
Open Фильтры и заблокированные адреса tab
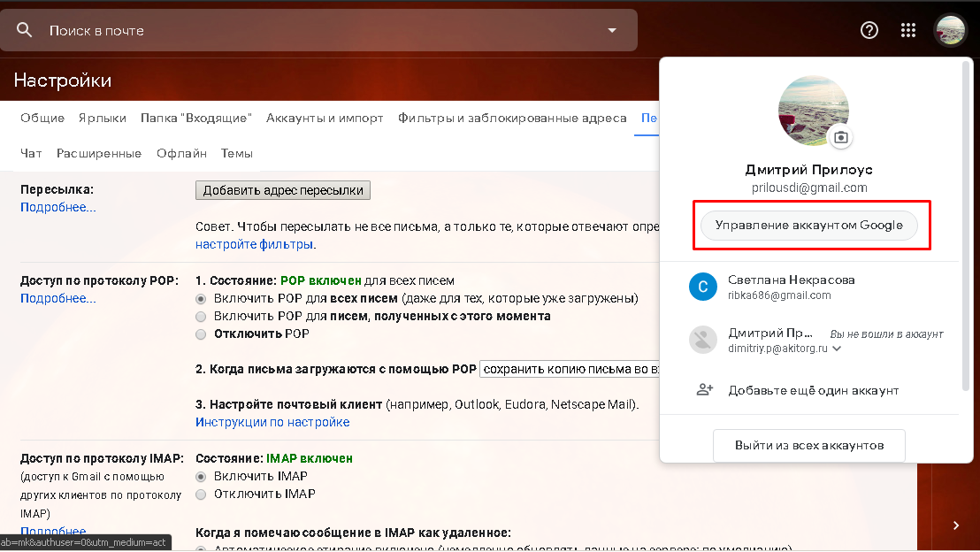(x=512, y=119)
